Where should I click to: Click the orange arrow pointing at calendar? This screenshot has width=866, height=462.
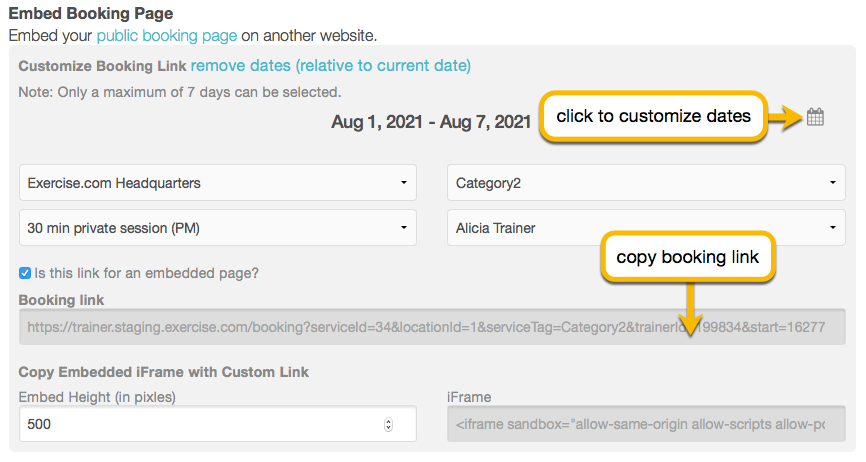785,117
